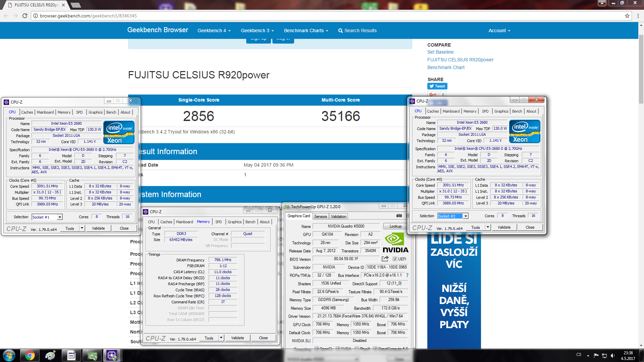Image resolution: width=644 pixels, height=362 pixels.
Task: Expand Tools dropdown arrow in left CPU-Z
Action: pos(82,228)
